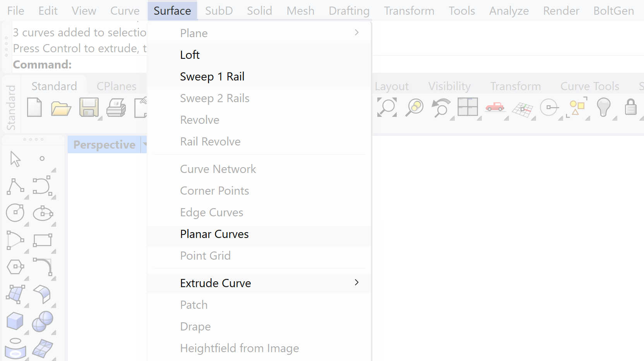Select the Polygon tool

[15, 267]
